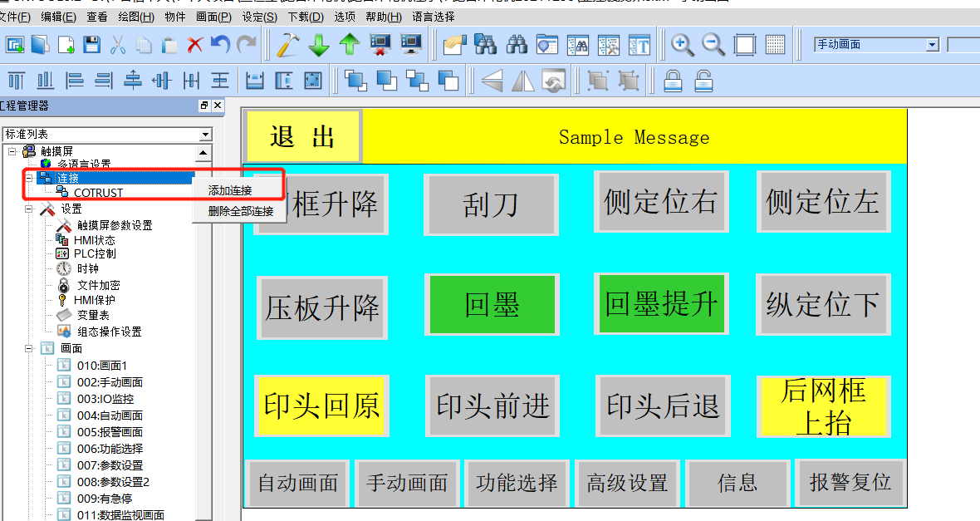Click the hand-holding-paper toolbar icon
This screenshot has height=521, width=980.
(x=455, y=45)
